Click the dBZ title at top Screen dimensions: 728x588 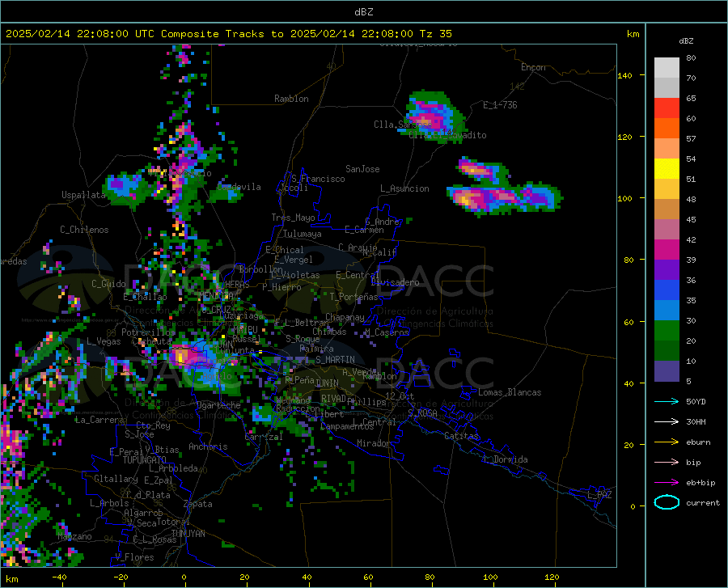coord(363,12)
